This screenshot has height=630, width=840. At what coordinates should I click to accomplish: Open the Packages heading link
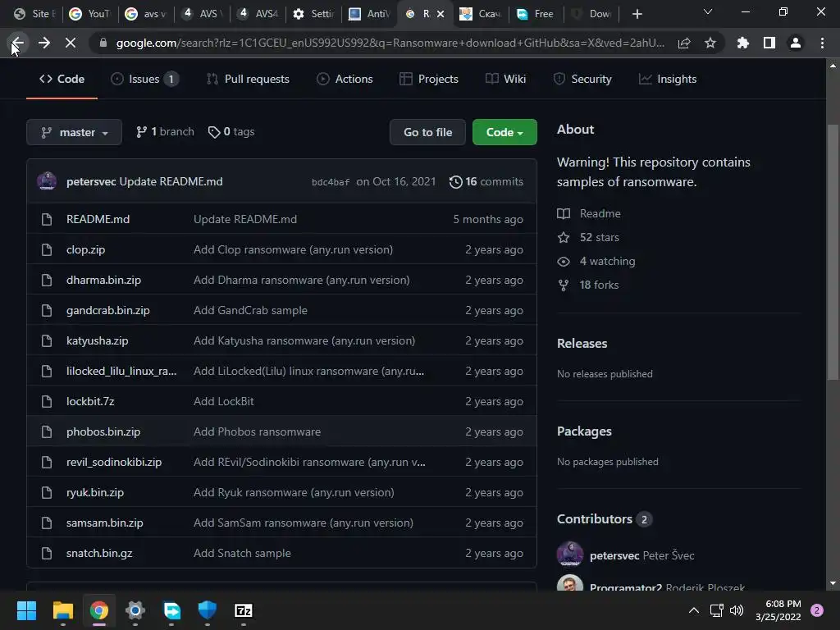(x=584, y=431)
